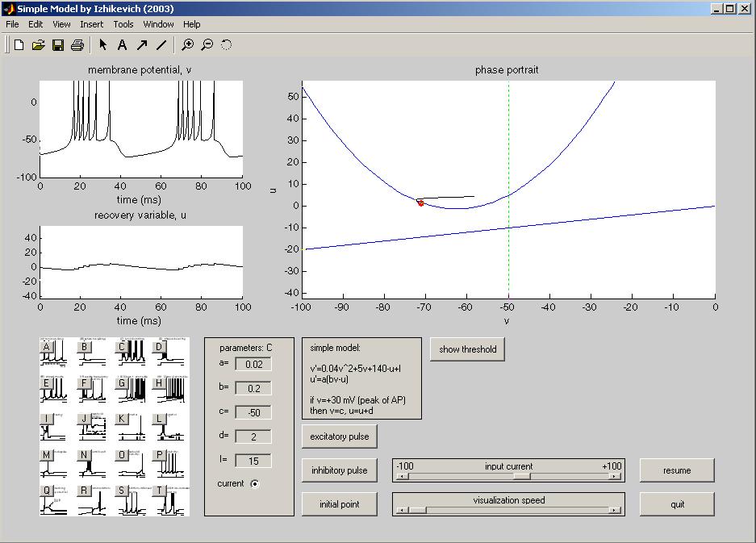Toggle the current radio button
756x543 pixels.
pyautogui.click(x=255, y=484)
